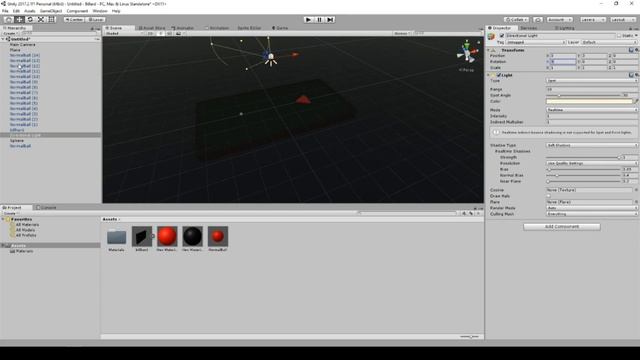
Task: Open the GameObject menu
Action: pyautogui.click(x=51, y=11)
